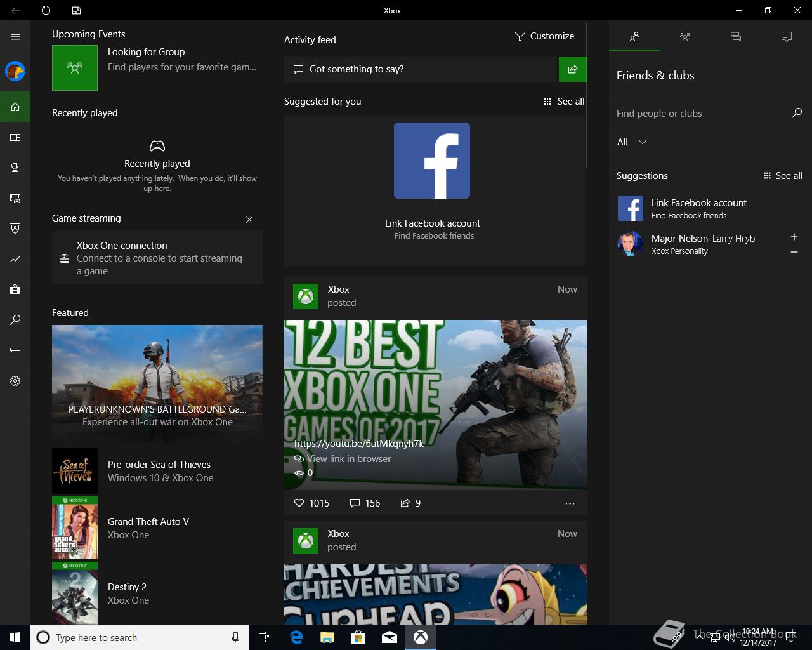This screenshot has height=650, width=812.
Task: Click the refresh icon in title bar
Action: (x=46, y=10)
